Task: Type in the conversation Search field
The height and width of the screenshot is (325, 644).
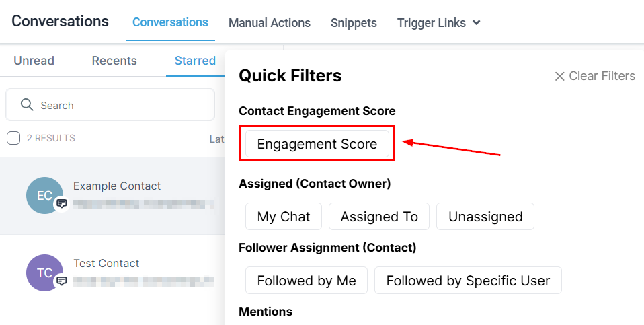Action: point(121,105)
